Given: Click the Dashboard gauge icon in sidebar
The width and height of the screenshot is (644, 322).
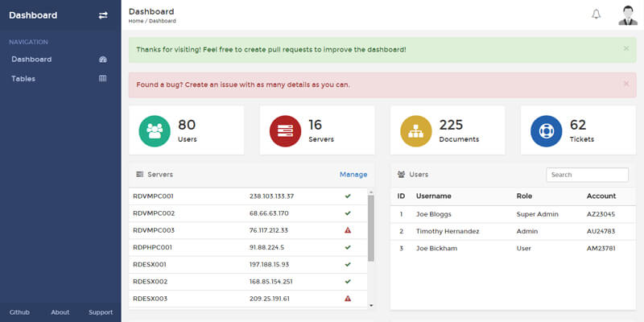Looking at the screenshot, I should pos(102,60).
